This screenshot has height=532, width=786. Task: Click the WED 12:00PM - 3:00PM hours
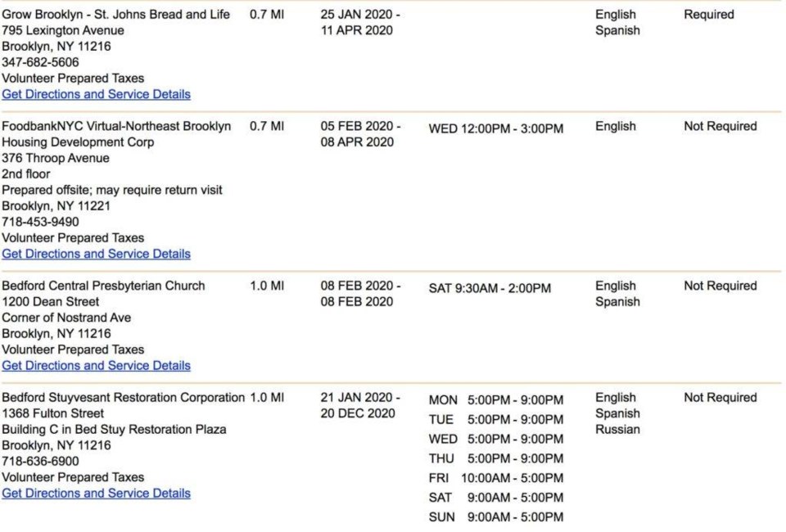coord(496,128)
